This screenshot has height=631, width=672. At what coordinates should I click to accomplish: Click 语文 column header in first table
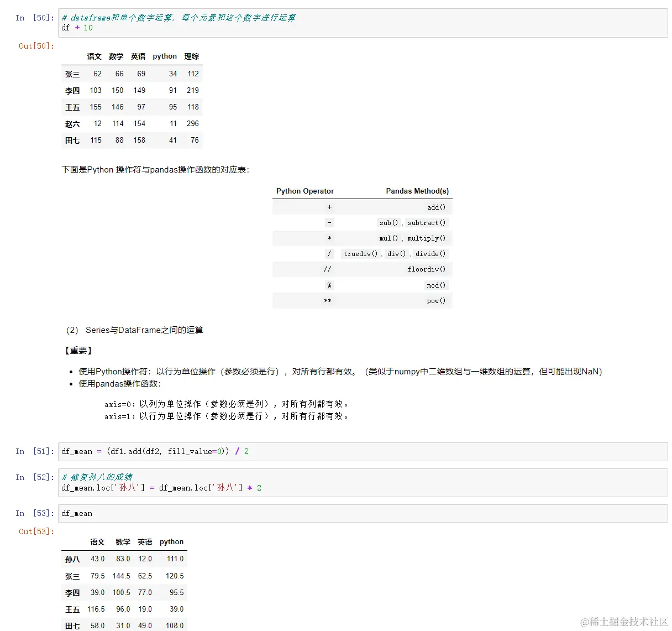click(x=95, y=56)
